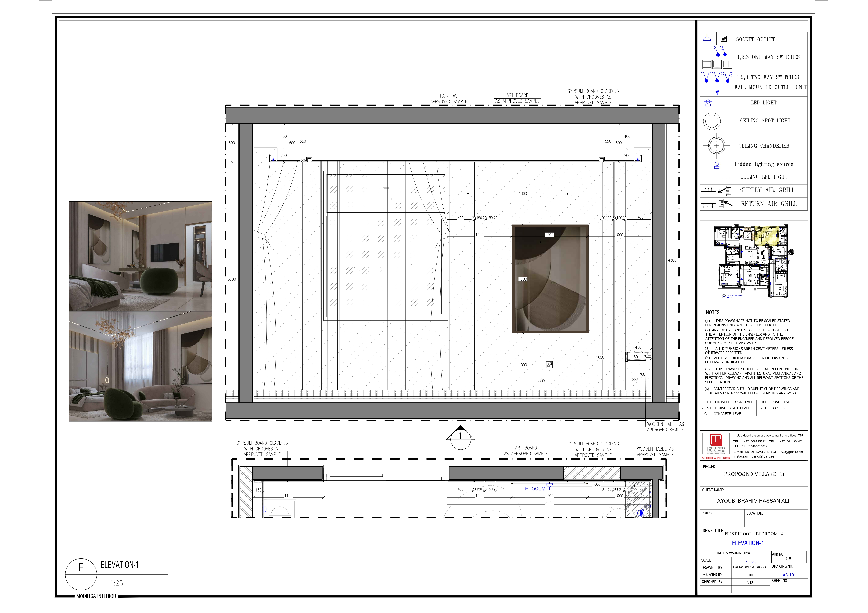
Task: Click the AR-101 drawing number
Action: coord(789,574)
